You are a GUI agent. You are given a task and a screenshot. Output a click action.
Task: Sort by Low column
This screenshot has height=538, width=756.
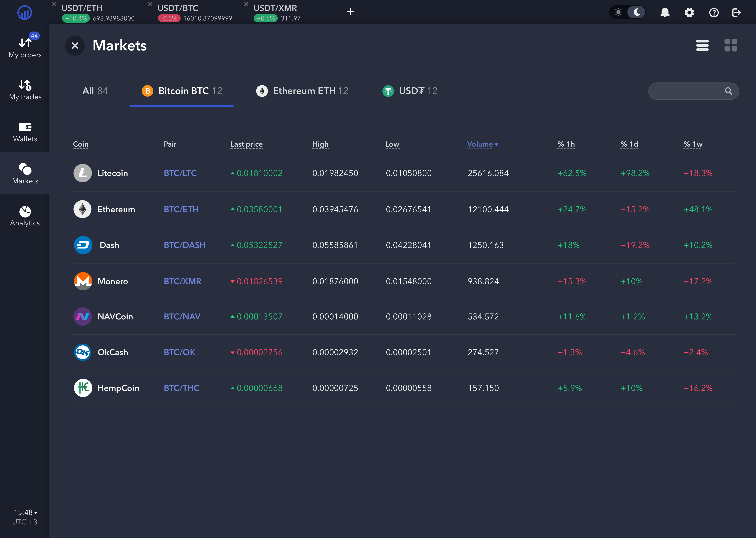[392, 144]
